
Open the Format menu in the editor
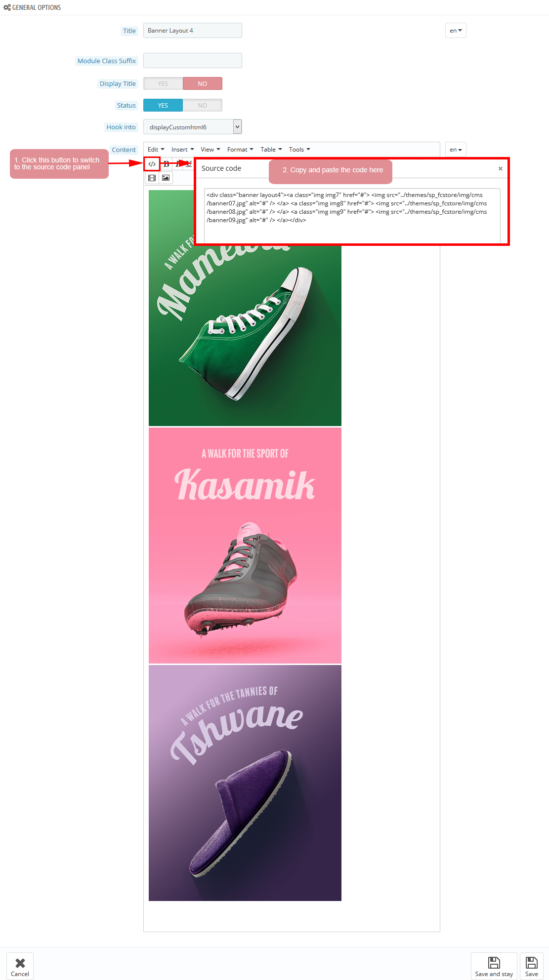coord(240,150)
